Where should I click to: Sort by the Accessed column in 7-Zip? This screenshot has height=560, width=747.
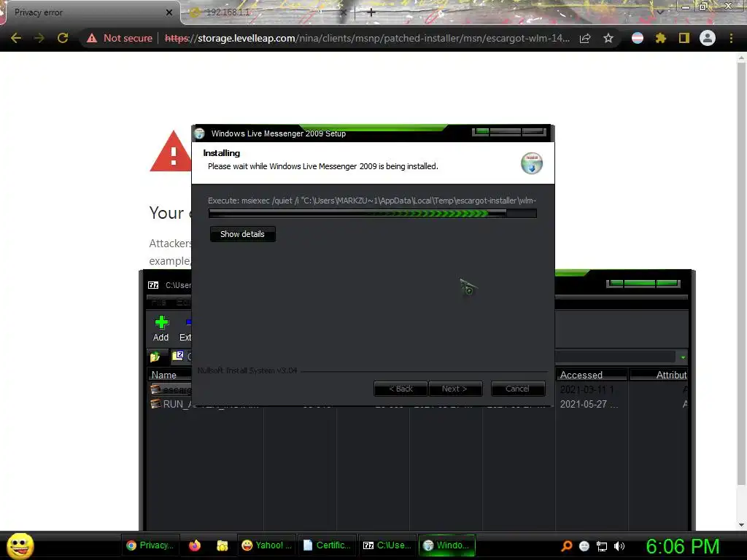(x=591, y=376)
